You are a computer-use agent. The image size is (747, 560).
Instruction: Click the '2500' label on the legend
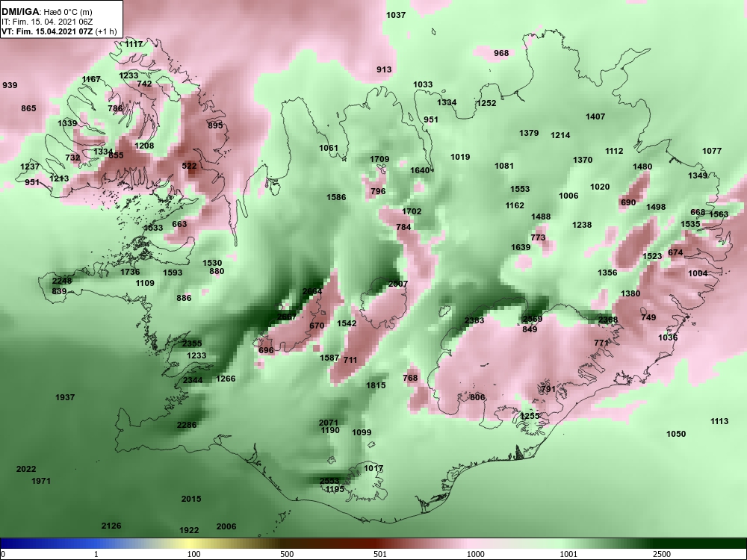click(661, 554)
